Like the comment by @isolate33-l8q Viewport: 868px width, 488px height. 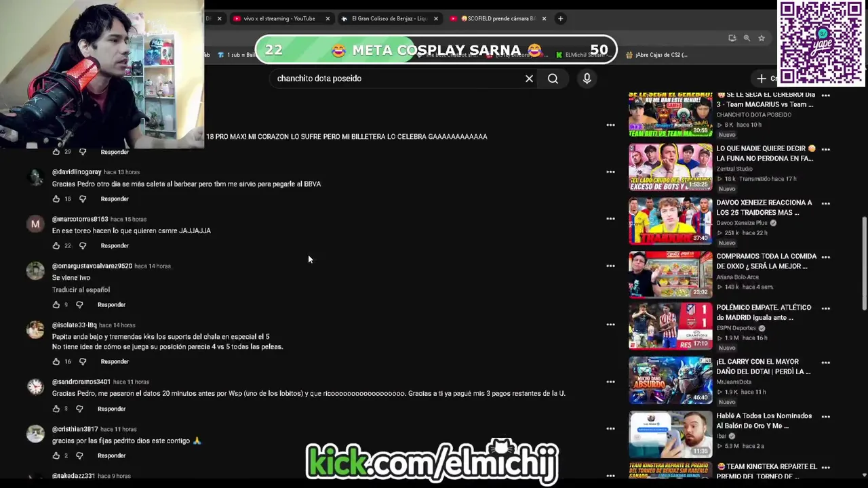coord(56,361)
